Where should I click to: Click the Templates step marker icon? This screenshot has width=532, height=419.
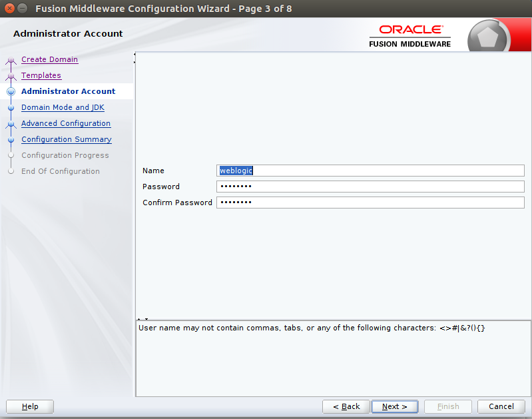(11, 76)
